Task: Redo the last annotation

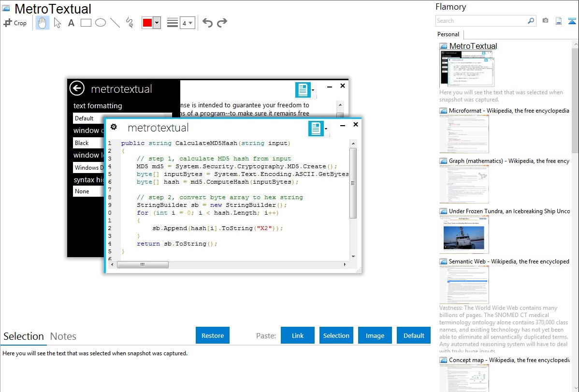Action: [222, 23]
